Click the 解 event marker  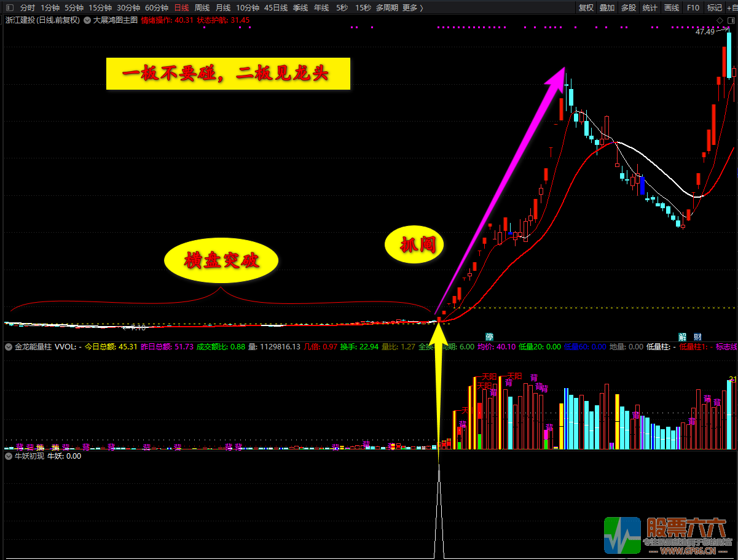[x=683, y=337]
